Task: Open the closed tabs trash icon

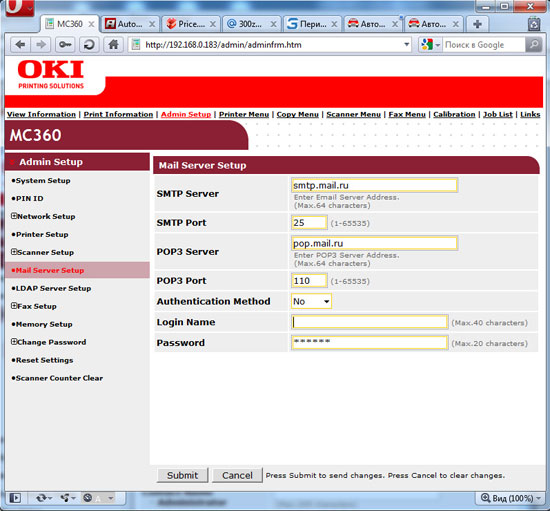Action: click(x=534, y=24)
